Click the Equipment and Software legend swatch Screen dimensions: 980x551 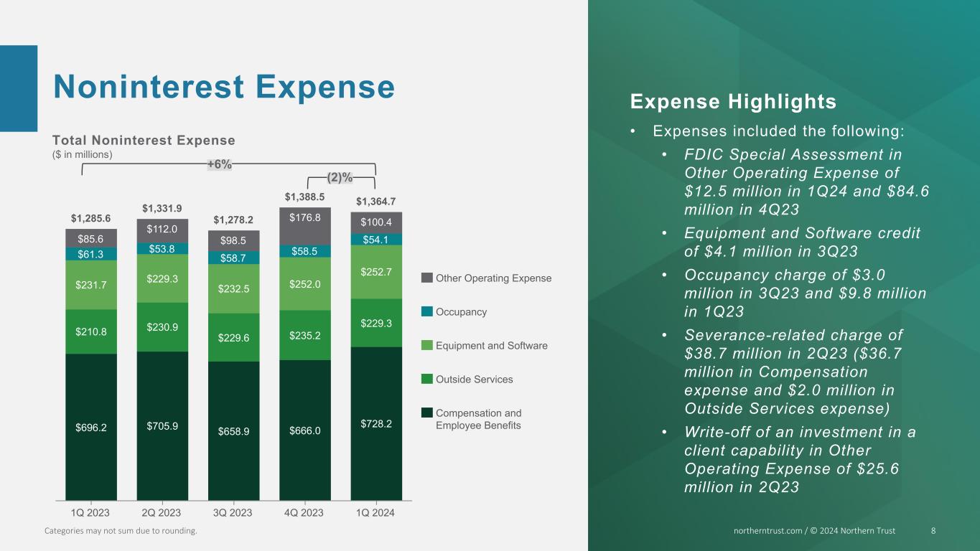[427, 345]
